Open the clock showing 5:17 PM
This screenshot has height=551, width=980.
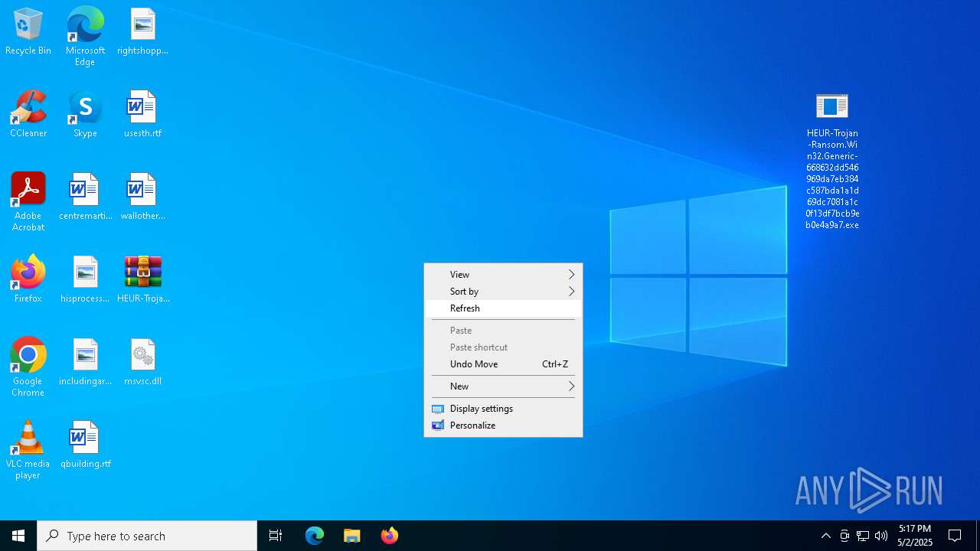coord(915,536)
